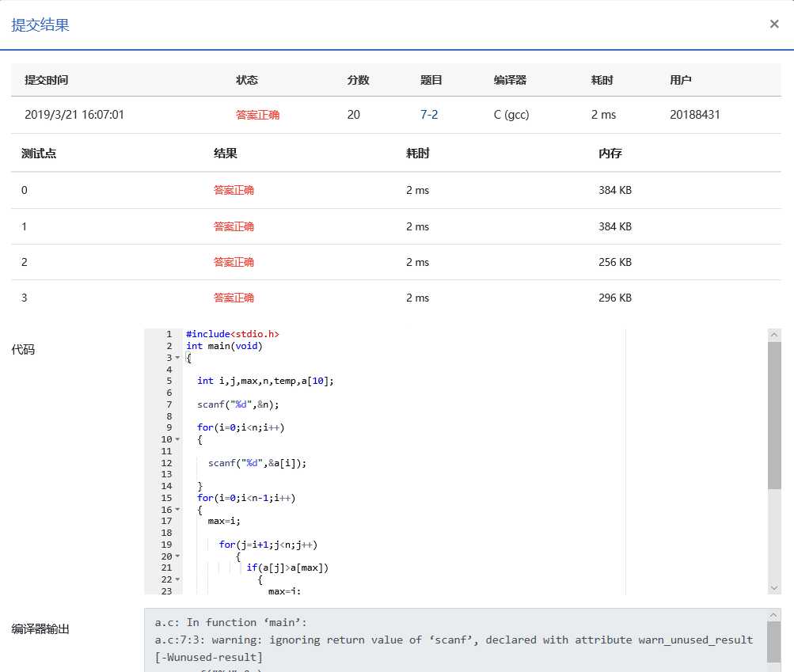Click user ID 20188431
The width and height of the screenshot is (794, 672).
[695, 115]
